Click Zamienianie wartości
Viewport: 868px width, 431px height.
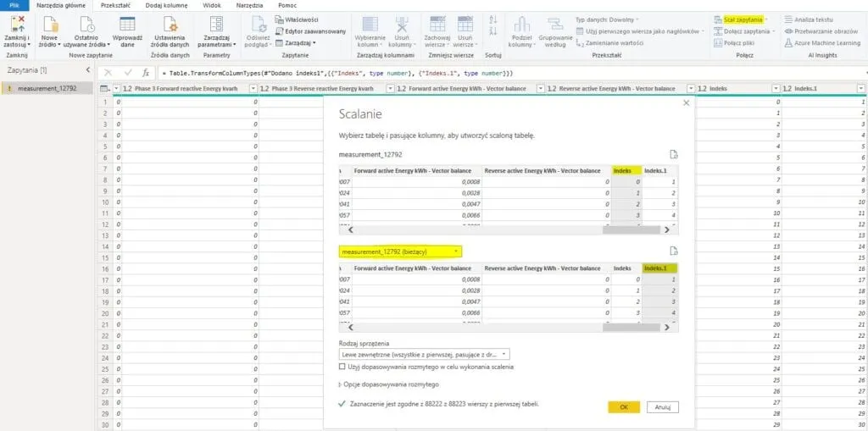[x=609, y=42]
